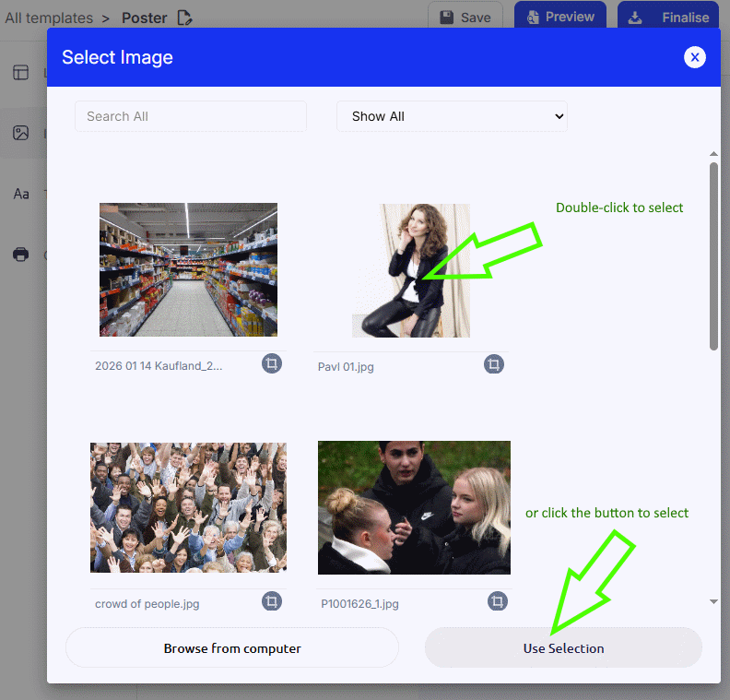Go to All templates breadcrumb
Image resolution: width=730 pixels, height=700 pixels.
pos(49,18)
